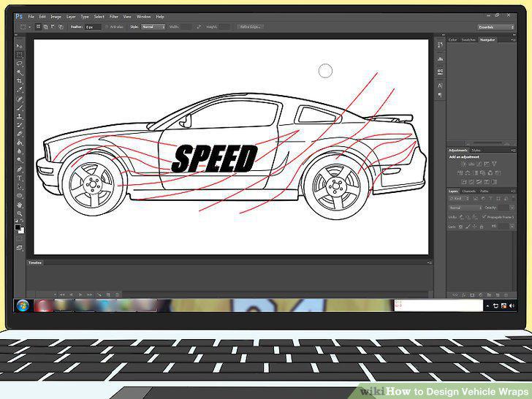Select the Crop tool
Screen dimensions: 532x399
[x=19, y=81]
